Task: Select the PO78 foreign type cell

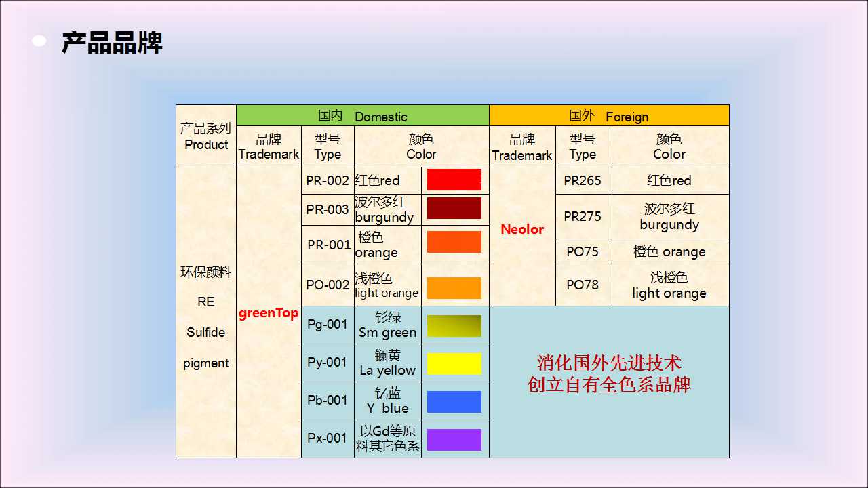Action: pyautogui.click(x=583, y=285)
